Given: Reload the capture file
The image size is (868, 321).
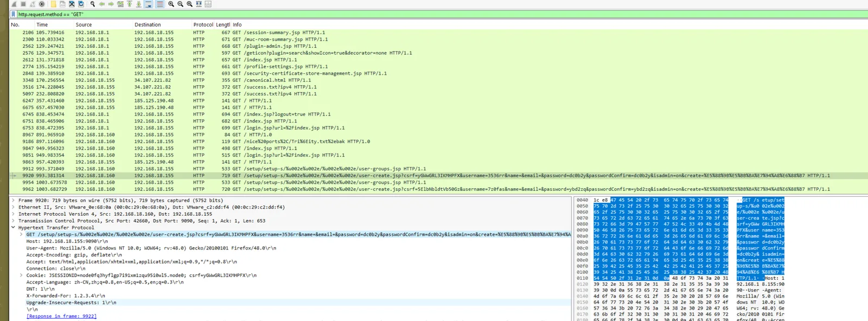Looking at the screenshot, I should coord(81,4).
